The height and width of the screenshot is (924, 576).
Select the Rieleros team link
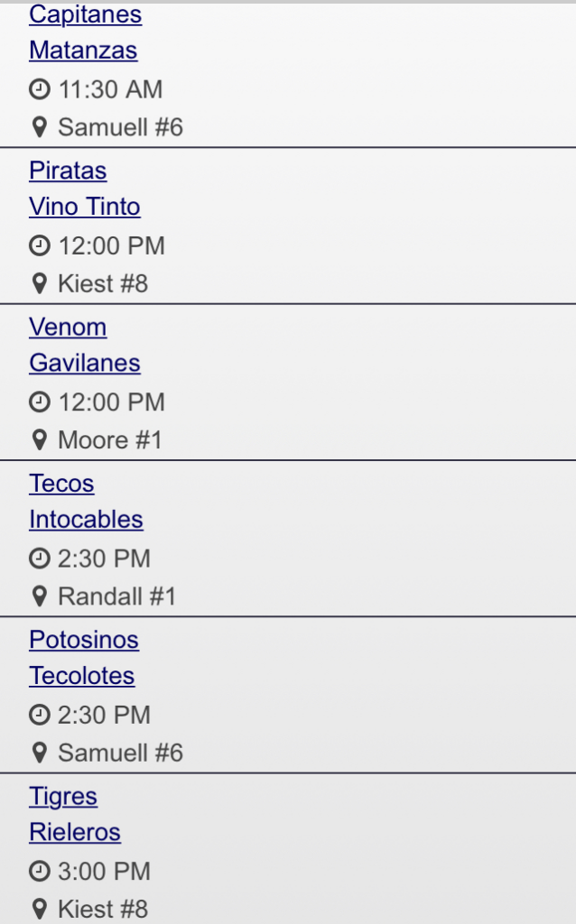click(x=75, y=832)
